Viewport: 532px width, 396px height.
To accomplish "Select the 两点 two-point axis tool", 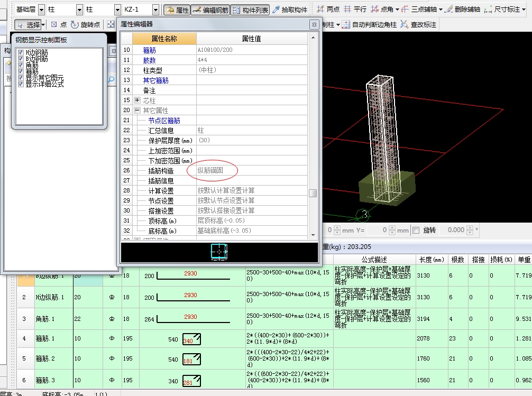I will click(328, 10).
